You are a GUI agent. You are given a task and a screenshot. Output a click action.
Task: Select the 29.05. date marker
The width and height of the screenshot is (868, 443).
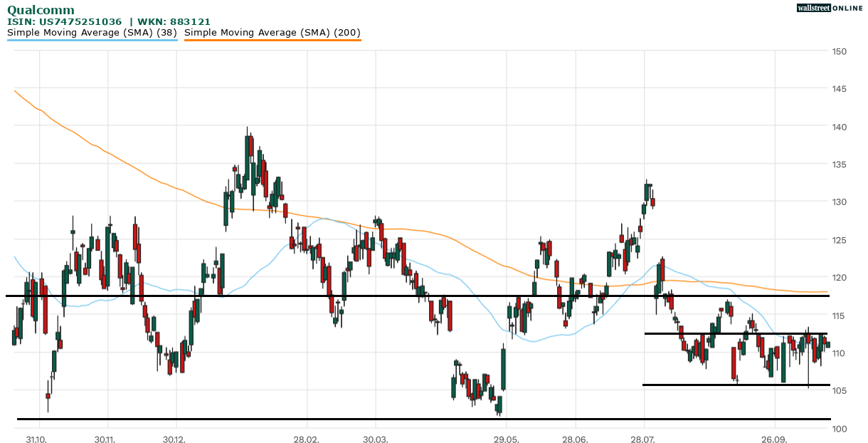pyautogui.click(x=505, y=438)
